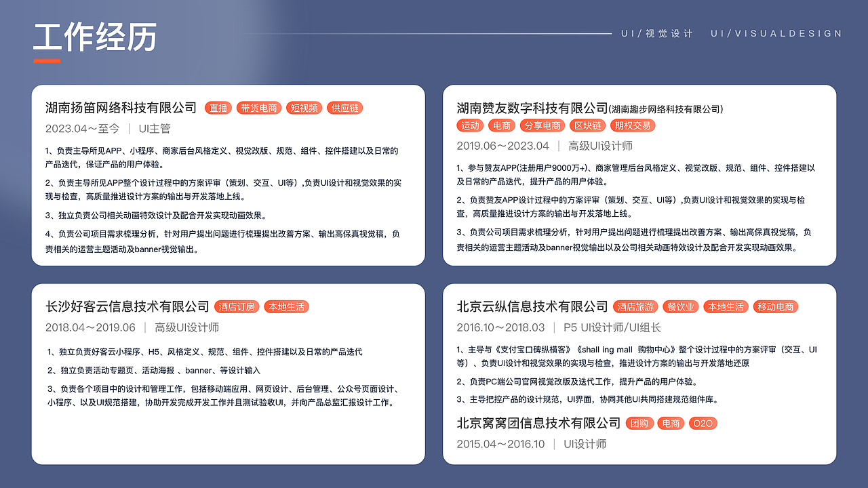Image resolution: width=868 pixels, height=488 pixels.
Task: Click the 团购 tag
Action: (639, 423)
